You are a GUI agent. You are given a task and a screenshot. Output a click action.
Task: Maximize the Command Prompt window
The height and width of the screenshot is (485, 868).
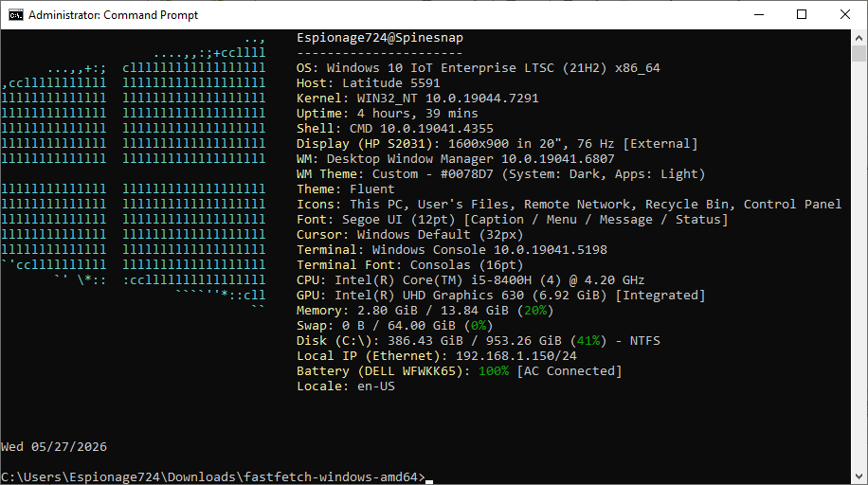(802, 14)
